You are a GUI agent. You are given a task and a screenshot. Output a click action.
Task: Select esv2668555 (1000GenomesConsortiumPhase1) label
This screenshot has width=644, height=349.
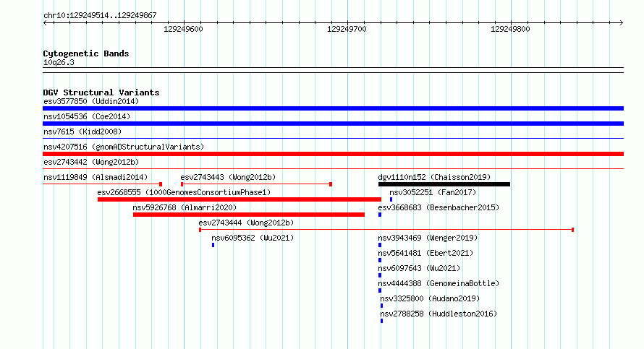[x=184, y=192]
